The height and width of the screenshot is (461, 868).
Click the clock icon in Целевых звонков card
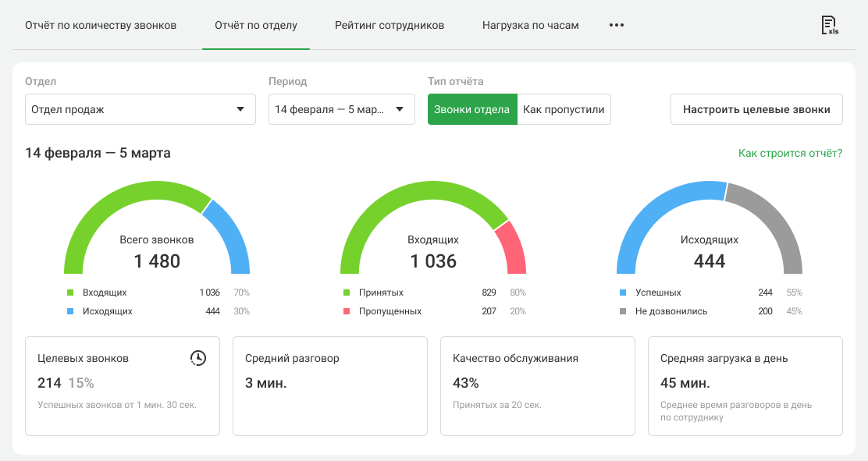[198, 358]
